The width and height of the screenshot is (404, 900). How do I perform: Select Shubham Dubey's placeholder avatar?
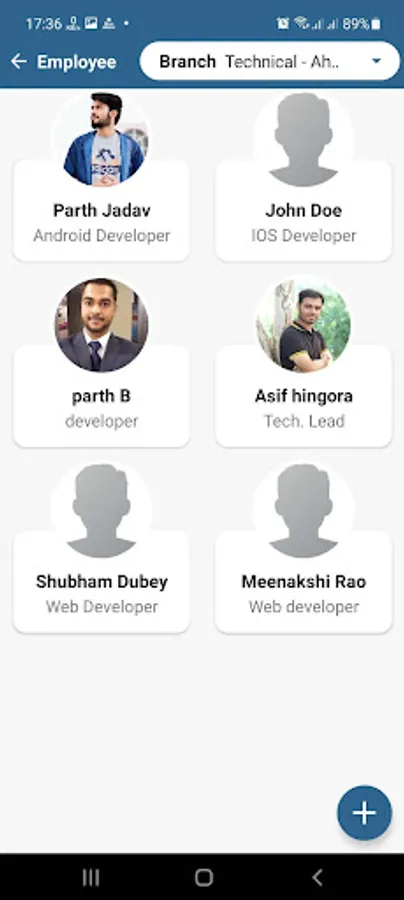102,510
